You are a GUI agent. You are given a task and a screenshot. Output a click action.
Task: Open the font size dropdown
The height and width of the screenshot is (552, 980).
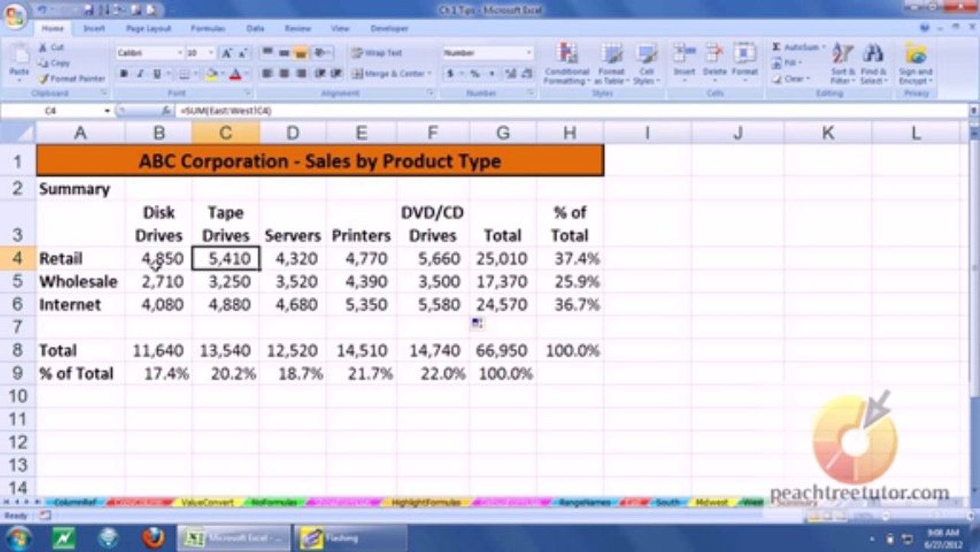pos(211,53)
